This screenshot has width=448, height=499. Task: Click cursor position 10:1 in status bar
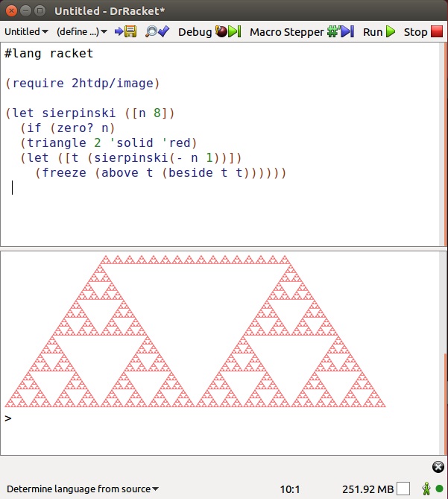[x=290, y=489]
